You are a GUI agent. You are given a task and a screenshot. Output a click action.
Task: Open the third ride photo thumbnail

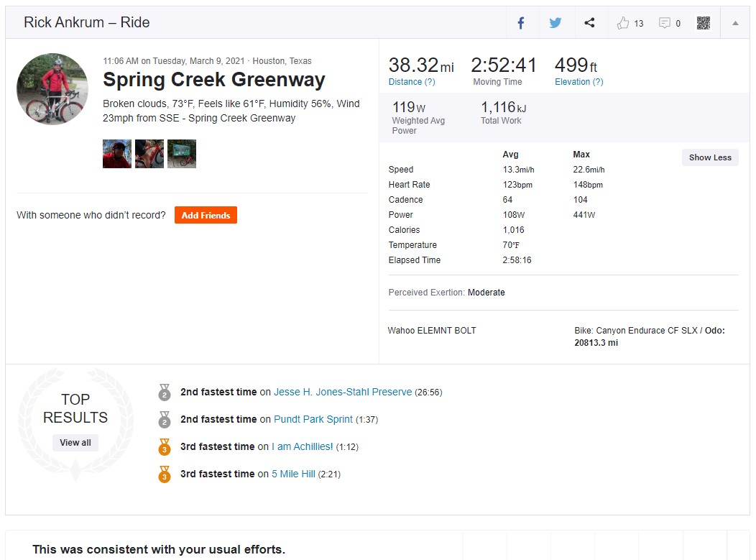point(182,154)
